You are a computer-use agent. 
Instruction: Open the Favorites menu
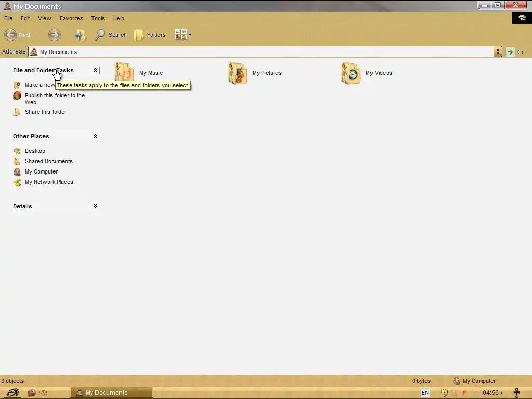71,18
